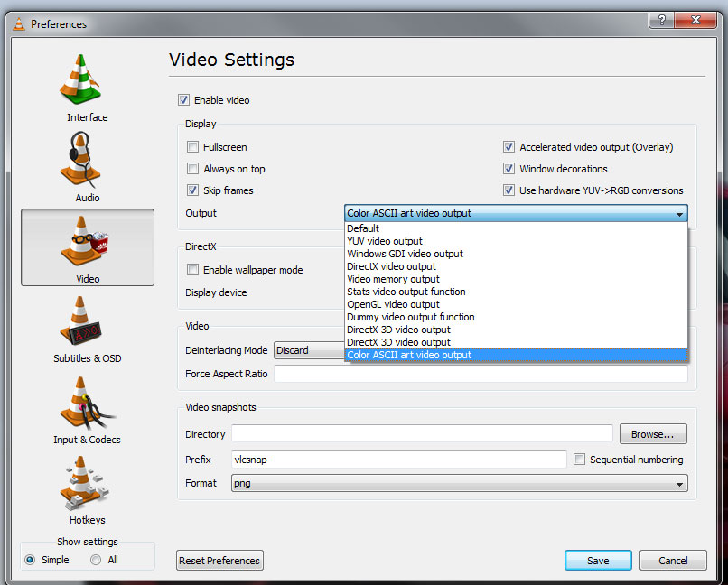Pick DirectX video output option
Image resolution: width=728 pixels, height=585 pixels.
[516, 266]
